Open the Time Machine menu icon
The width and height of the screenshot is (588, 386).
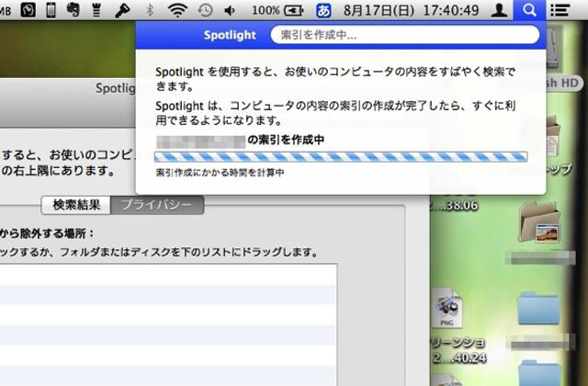(x=205, y=11)
